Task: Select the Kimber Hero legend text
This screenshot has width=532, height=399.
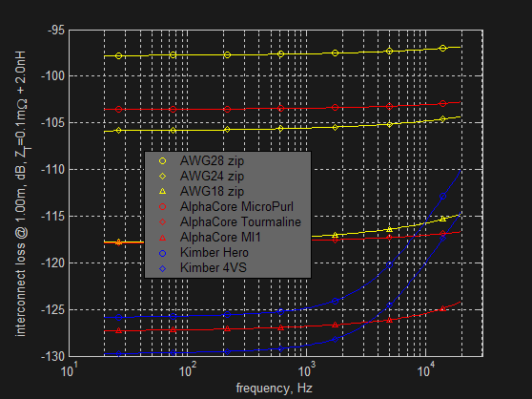Action: [215, 253]
